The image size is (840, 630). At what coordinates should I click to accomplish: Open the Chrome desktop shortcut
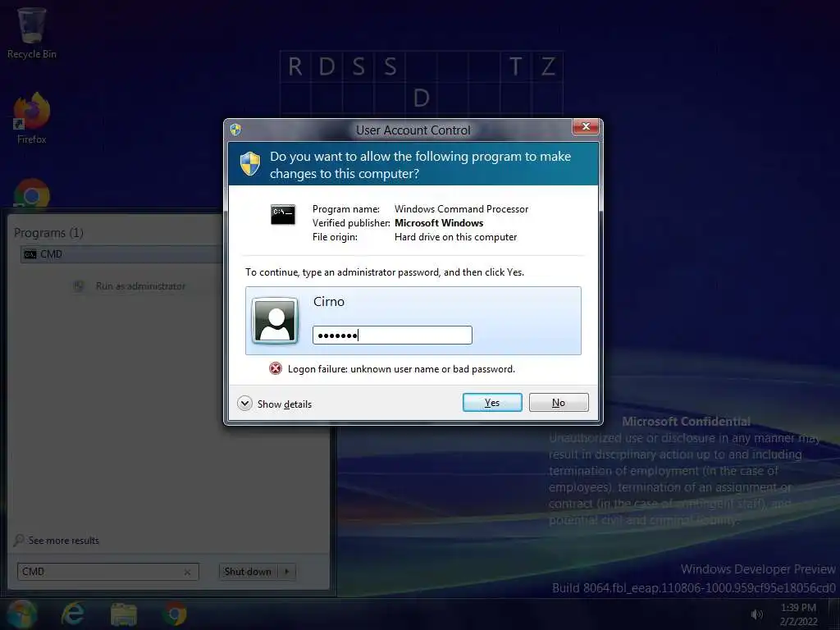point(32,194)
